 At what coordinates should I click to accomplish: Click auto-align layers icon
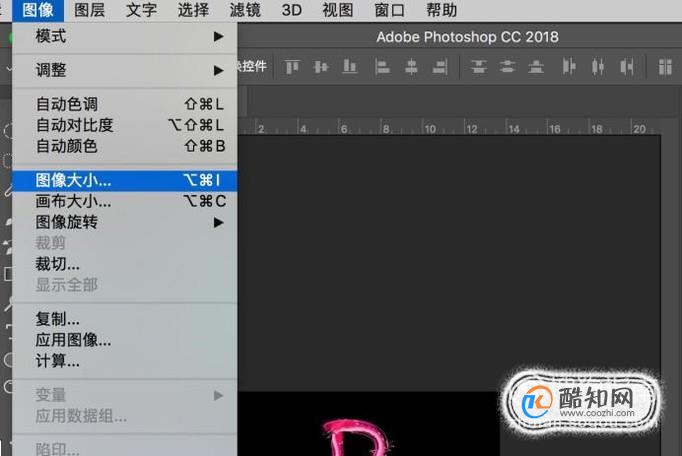(x=665, y=67)
